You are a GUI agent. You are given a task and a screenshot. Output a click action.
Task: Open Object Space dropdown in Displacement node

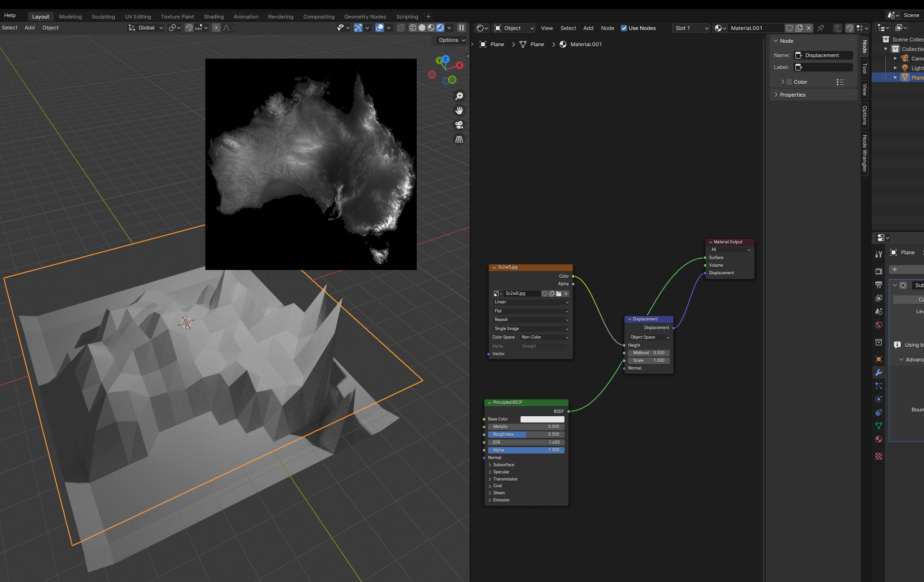[x=649, y=337]
